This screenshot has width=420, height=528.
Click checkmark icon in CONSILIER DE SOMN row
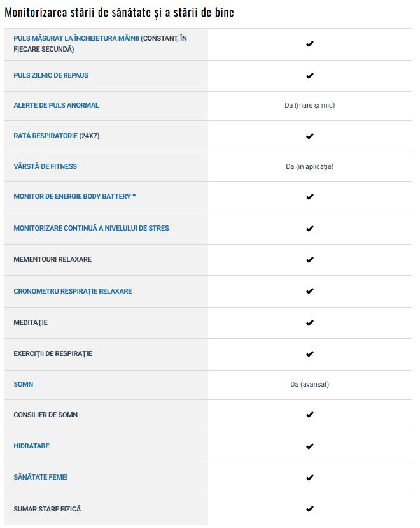click(310, 415)
